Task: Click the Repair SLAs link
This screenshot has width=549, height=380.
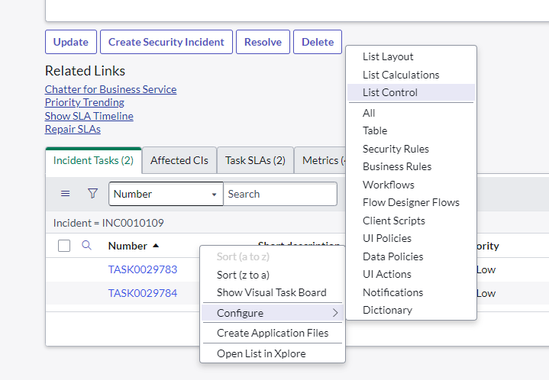Action: (72, 129)
